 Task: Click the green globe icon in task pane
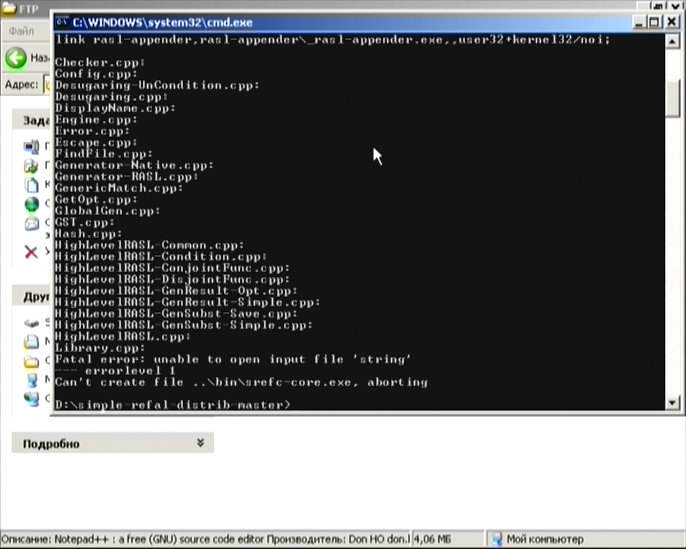[x=32, y=204]
